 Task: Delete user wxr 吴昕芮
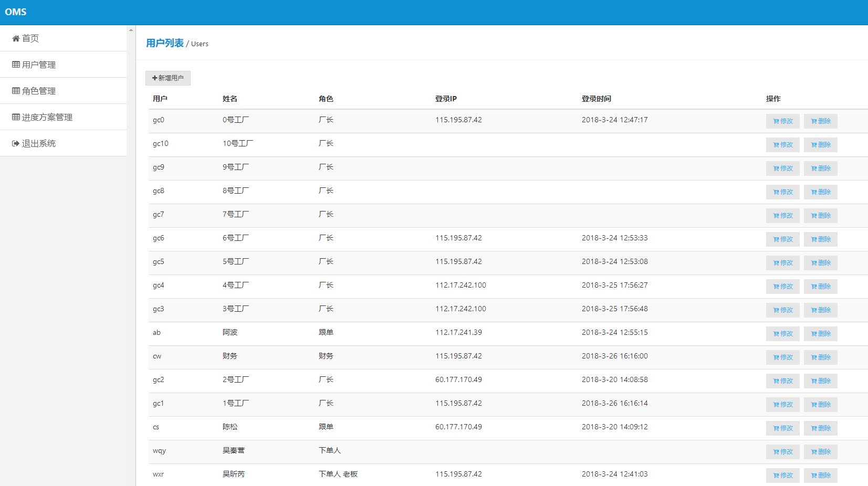pyautogui.click(x=821, y=476)
